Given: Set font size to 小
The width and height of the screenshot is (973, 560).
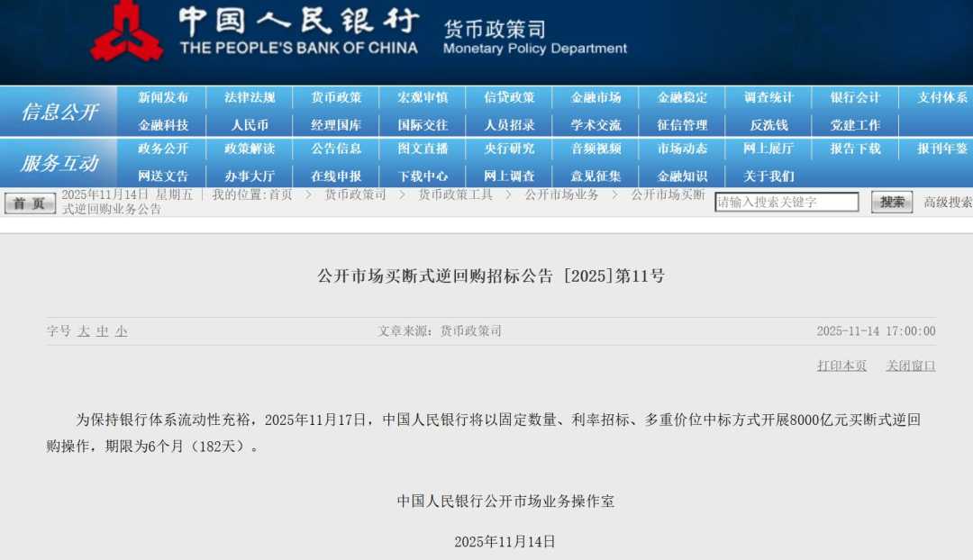Looking at the screenshot, I should pyautogui.click(x=121, y=331).
